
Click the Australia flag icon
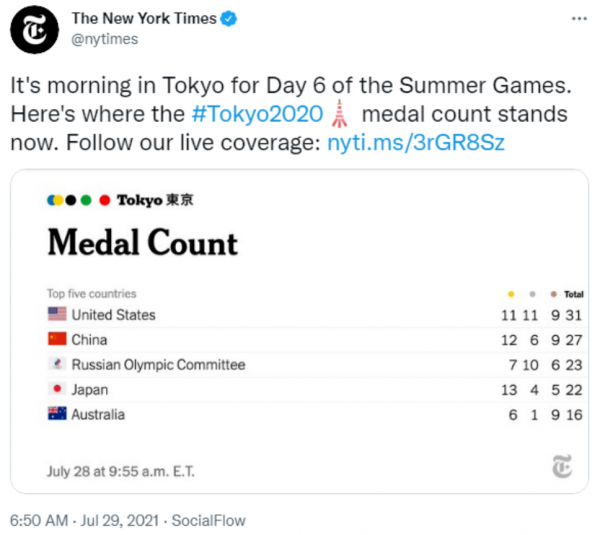57,415
